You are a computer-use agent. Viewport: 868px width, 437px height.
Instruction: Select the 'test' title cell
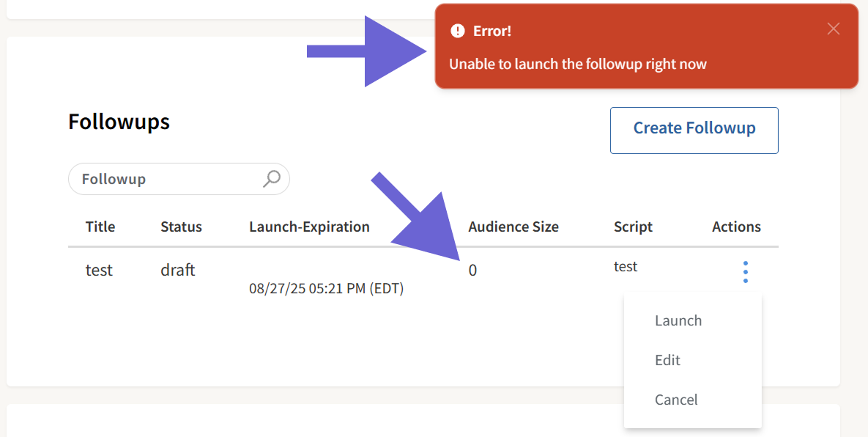click(99, 271)
